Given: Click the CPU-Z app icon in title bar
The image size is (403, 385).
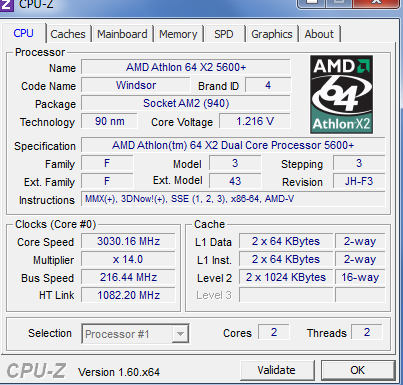Looking at the screenshot, I should coord(6,4).
